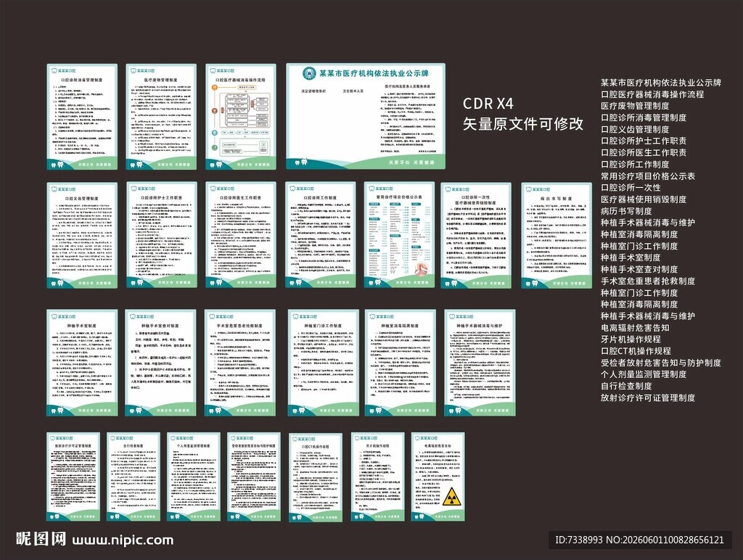Select the 口腔诊所医生工作职责 poster
743x560 pixels.
pos(241,235)
